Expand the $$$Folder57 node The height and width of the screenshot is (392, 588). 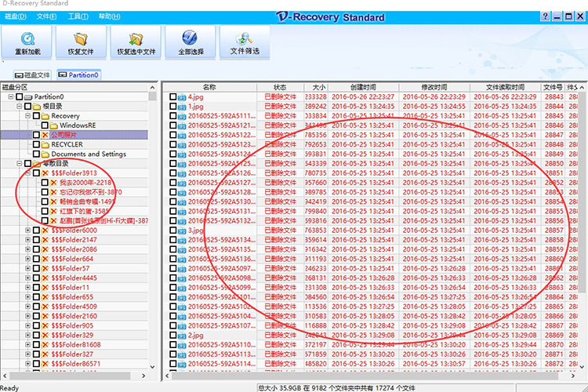[x=27, y=269]
